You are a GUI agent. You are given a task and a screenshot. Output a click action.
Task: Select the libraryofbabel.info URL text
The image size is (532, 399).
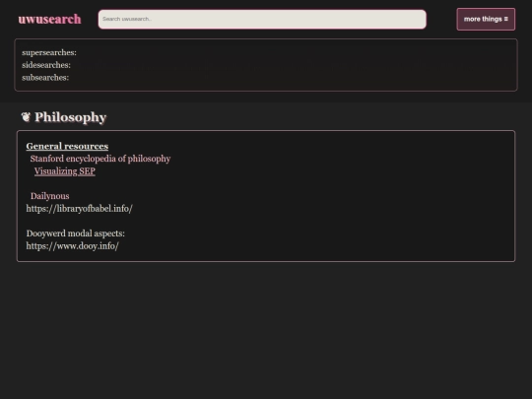tap(80, 209)
